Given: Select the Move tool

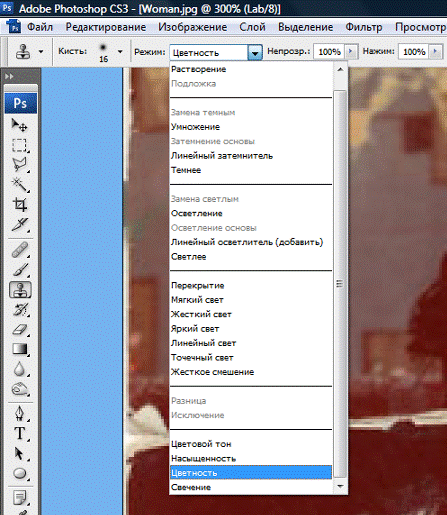Looking at the screenshot, I should point(20,125).
